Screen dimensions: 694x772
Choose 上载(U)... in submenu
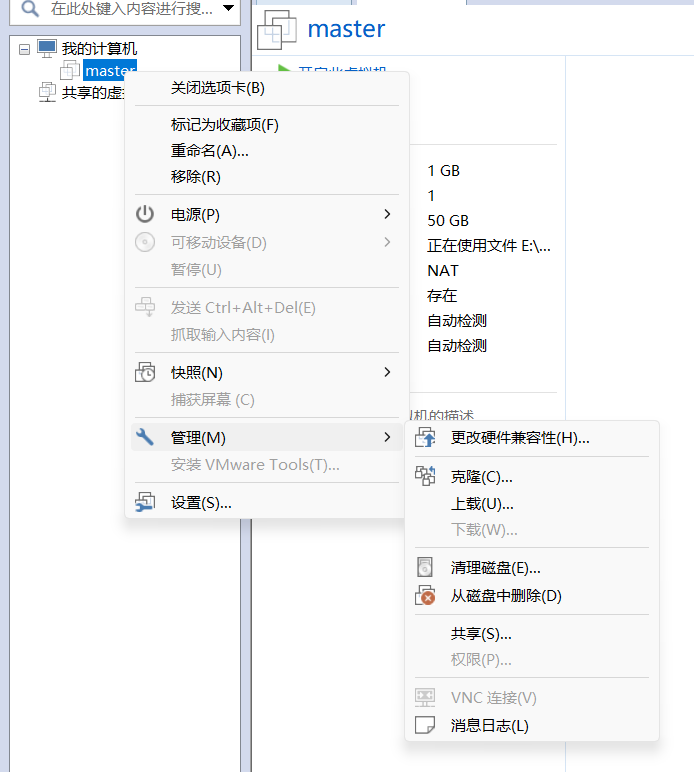532,504
